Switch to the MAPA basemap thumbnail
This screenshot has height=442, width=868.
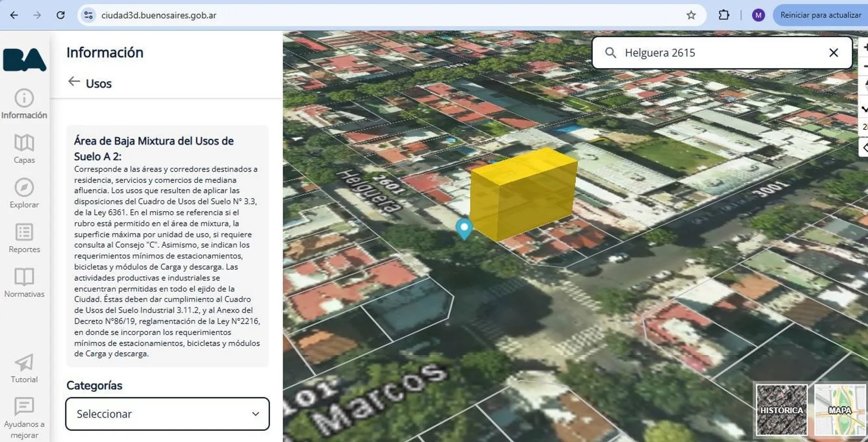coord(840,410)
